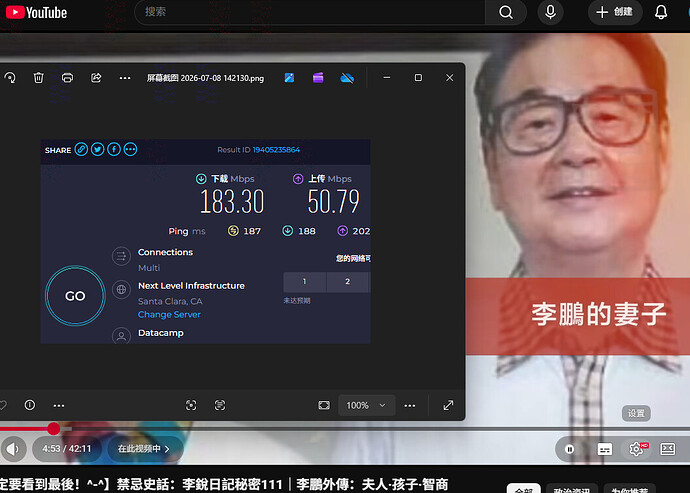Open the 100% zoom level dropdown
This screenshot has height=493, width=690.
click(367, 405)
